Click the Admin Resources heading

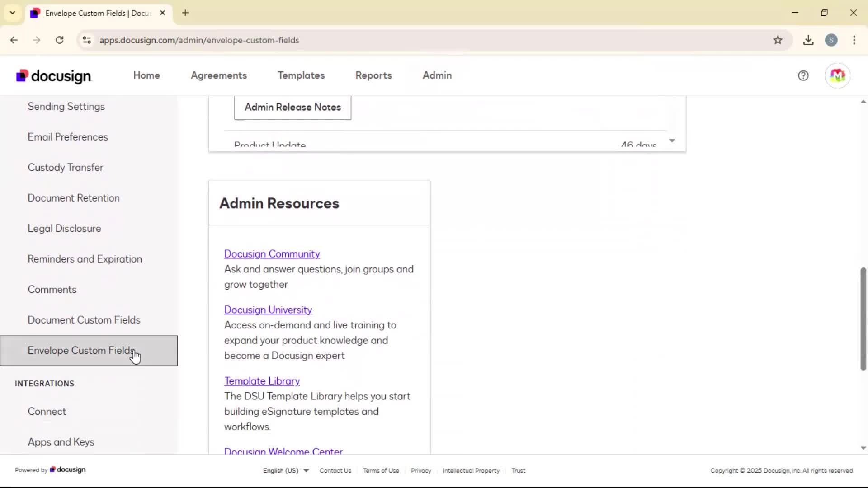tap(279, 203)
